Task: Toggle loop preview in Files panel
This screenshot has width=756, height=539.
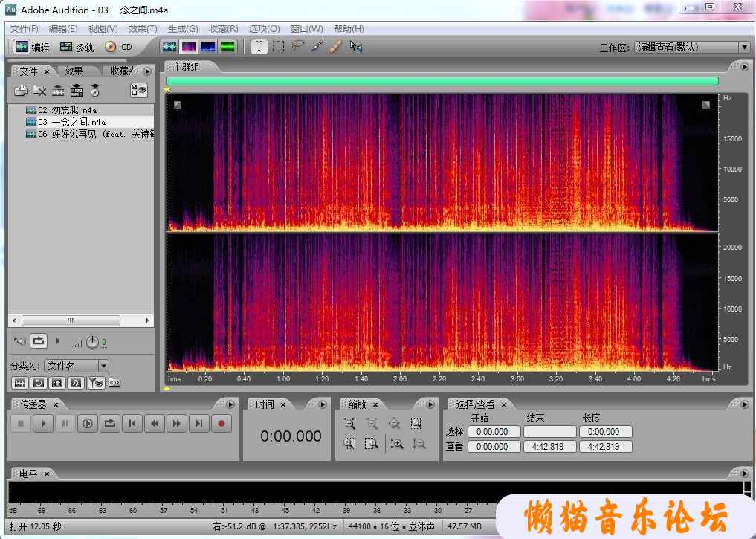Action: pos(39,340)
